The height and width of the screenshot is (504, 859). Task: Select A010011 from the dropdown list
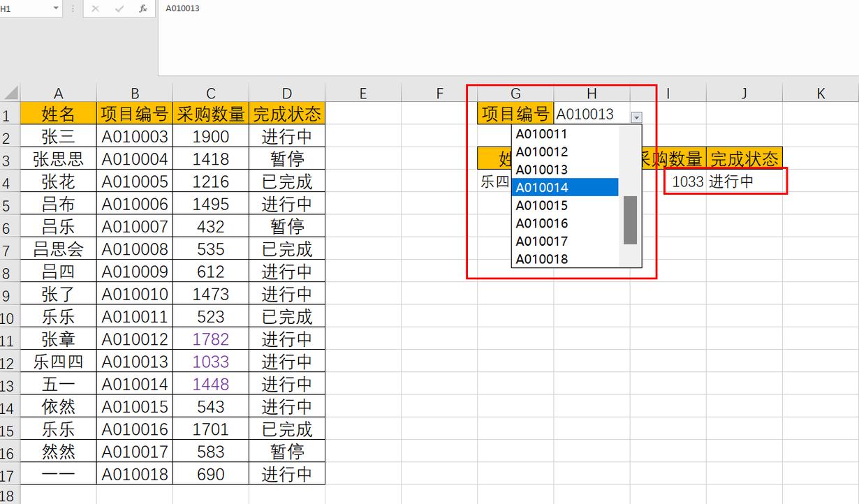point(541,133)
